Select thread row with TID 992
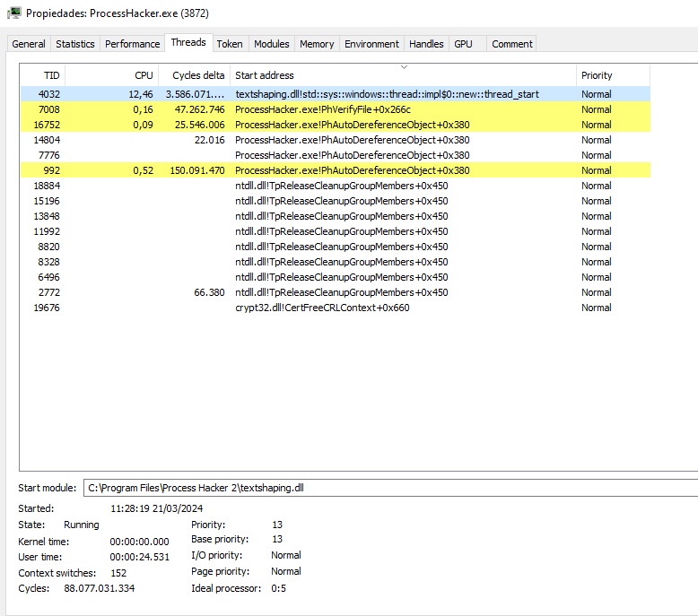 tap(336, 170)
